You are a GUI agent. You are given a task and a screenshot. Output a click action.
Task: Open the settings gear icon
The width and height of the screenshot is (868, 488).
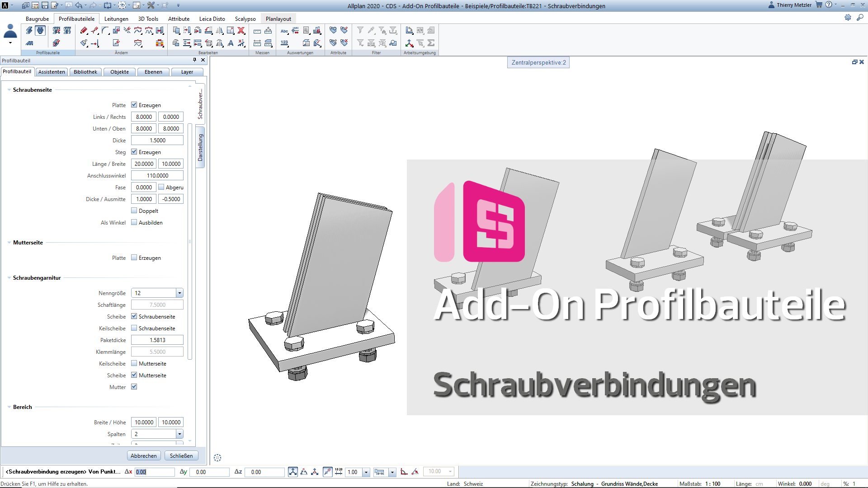[848, 17]
